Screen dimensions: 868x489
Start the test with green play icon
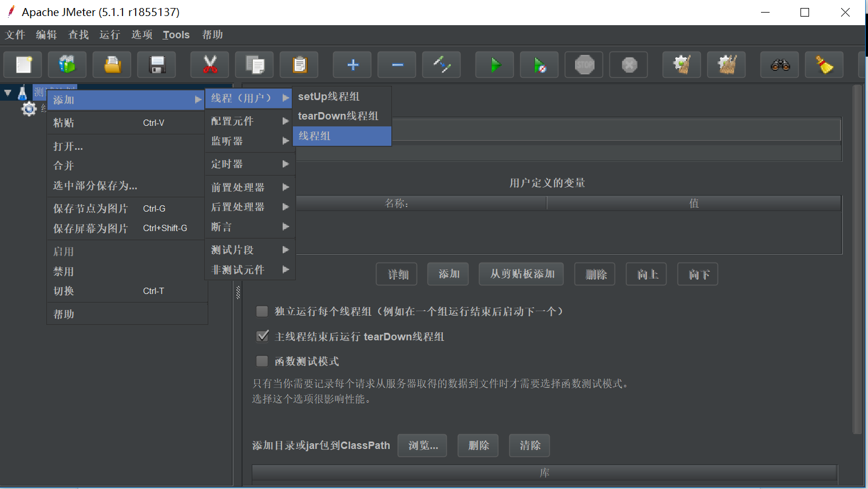click(495, 65)
